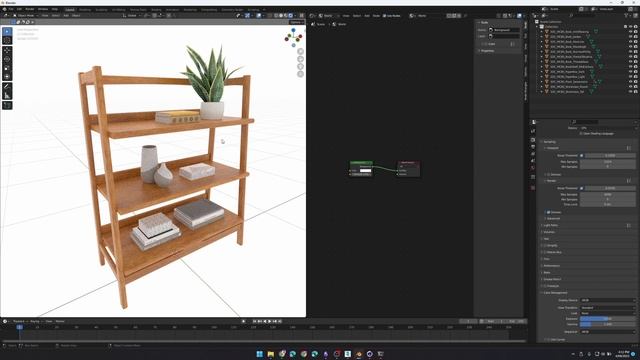640x360 pixels.
Task: Select the Scale tool
Action: (x=7, y=68)
